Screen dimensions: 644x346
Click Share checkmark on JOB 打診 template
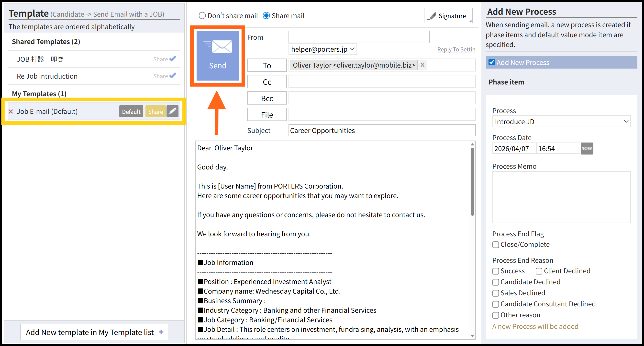click(173, 59)
